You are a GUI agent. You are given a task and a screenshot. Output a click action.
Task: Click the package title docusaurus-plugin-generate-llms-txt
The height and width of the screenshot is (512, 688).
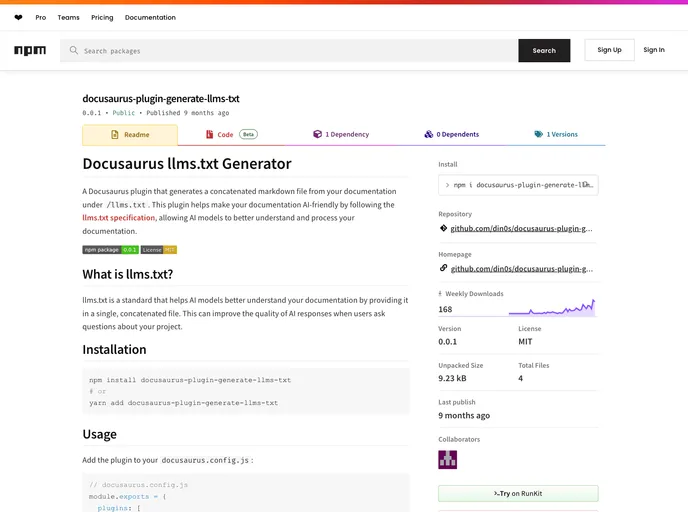click(x=161, y=99)
